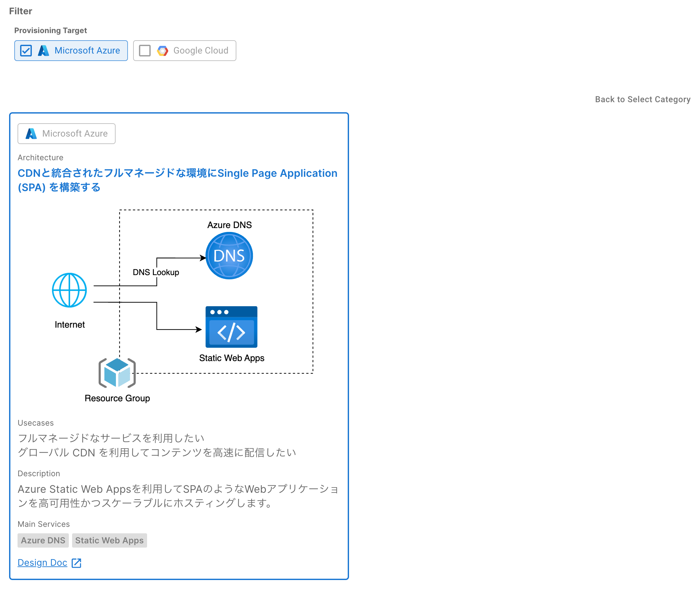Viewport: 700px width, 593px height.
Task: Uncheck the Microsoft Azure checkbox
Action: (x=26, y=51)
